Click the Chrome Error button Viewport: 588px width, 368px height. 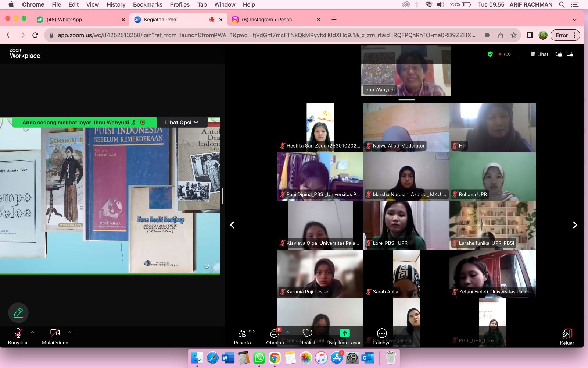coord(565,35)
